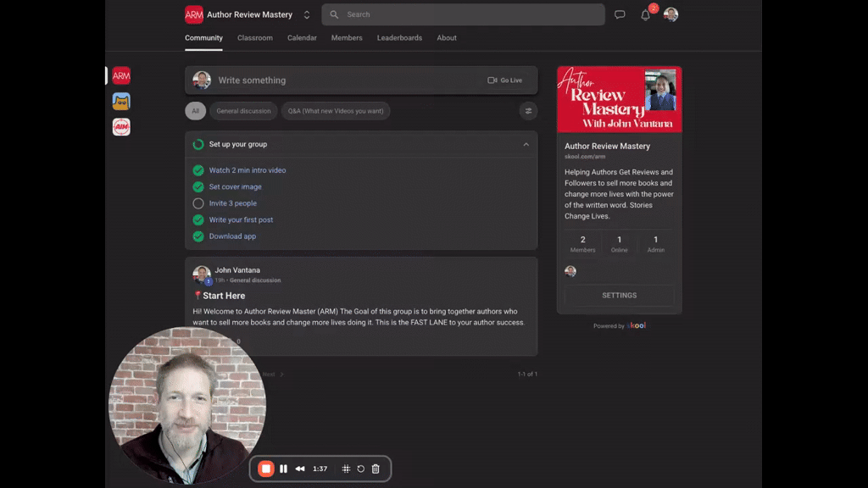Click the 1 Online count

pyautogui.click(x=619, y=243)
